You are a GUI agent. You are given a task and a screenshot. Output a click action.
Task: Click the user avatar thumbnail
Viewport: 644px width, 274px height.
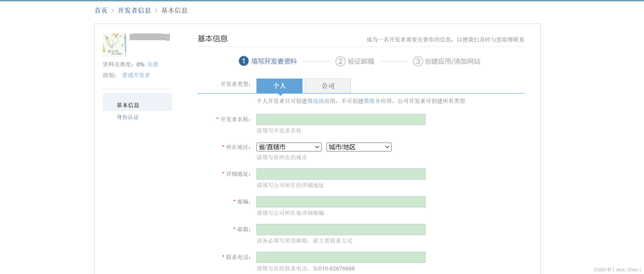[x=114, y=45]
